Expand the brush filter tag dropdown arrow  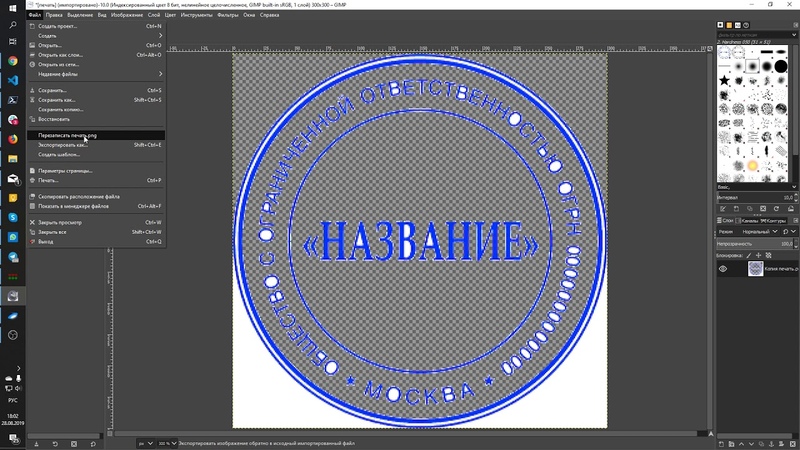pyautogui.click(x=794, y=35)
